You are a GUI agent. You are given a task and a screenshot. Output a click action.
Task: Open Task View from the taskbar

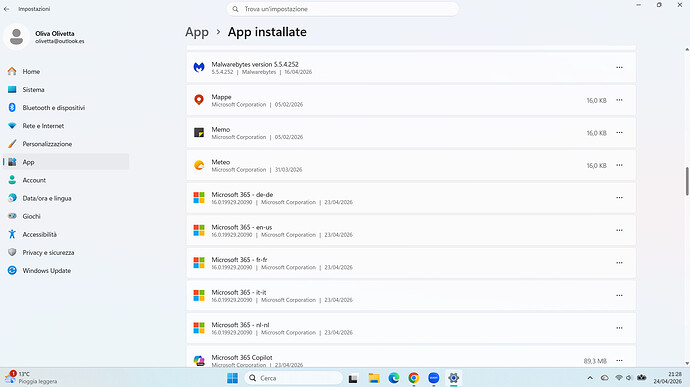pyautogui.click(x=353, y=378)
